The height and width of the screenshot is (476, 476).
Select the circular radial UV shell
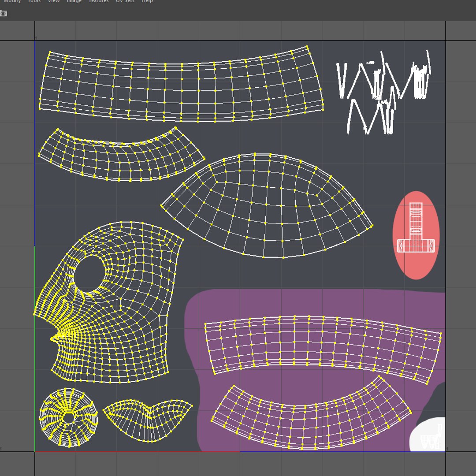(x=69, y=418)
